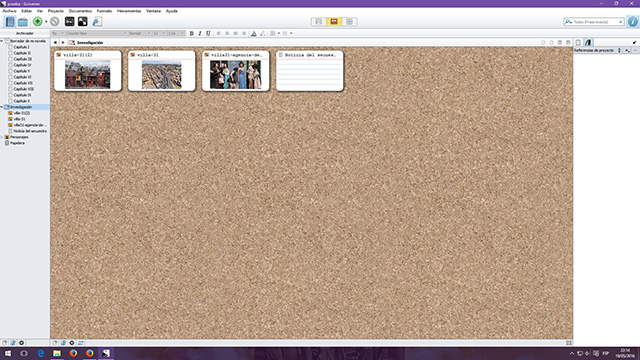Collapse the Investigación folder
Image resolution: width=640 pixels, height=360 pixels.
pyautogui.click(x=2, y=107)
